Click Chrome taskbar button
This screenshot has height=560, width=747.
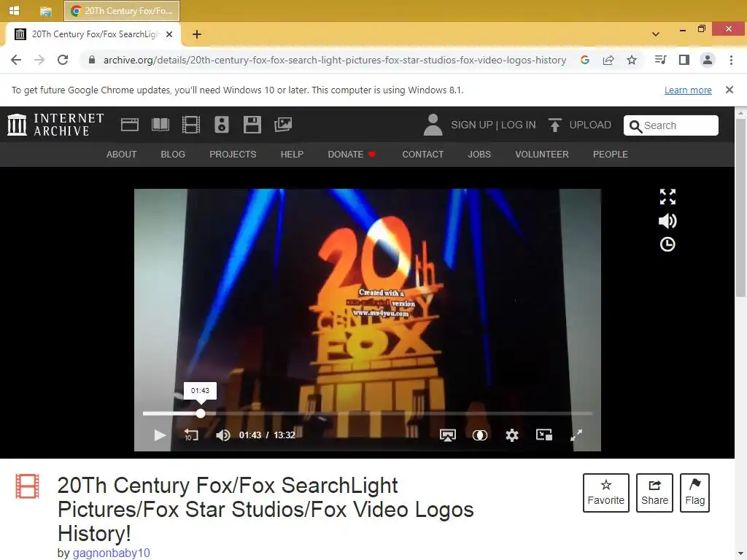122,10
